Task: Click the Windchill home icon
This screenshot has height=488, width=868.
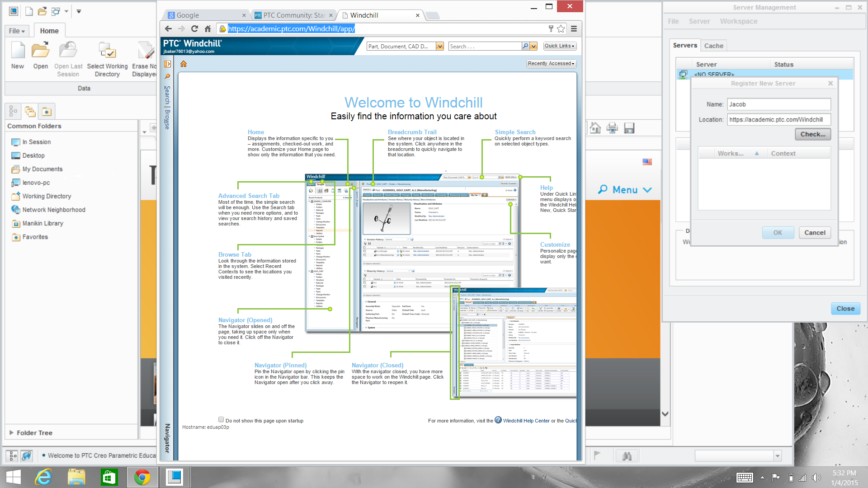Action: 184,64
